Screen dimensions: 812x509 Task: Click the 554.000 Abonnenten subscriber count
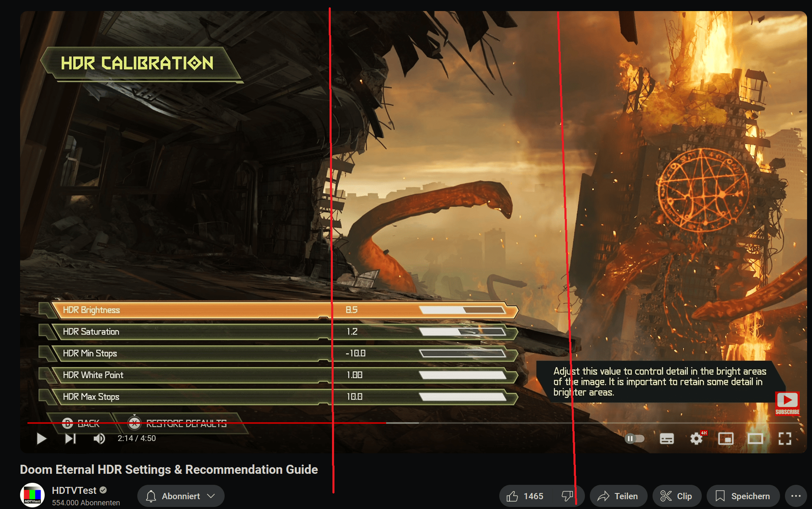tap(86, 502)
